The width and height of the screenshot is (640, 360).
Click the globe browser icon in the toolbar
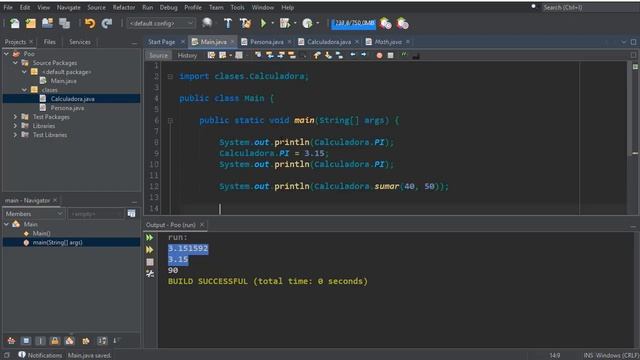point(207,23)
